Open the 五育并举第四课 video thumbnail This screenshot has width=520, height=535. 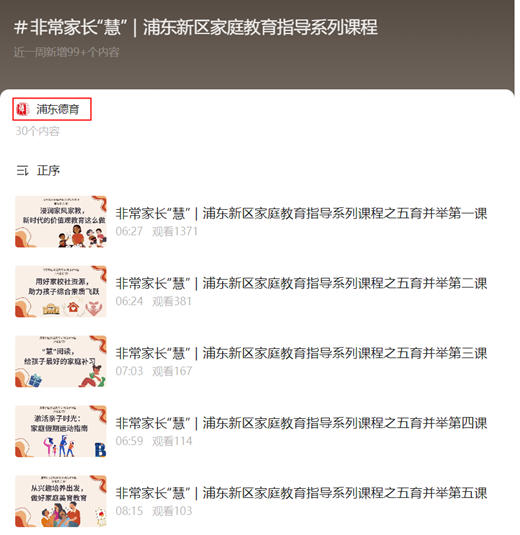point(61,431)
